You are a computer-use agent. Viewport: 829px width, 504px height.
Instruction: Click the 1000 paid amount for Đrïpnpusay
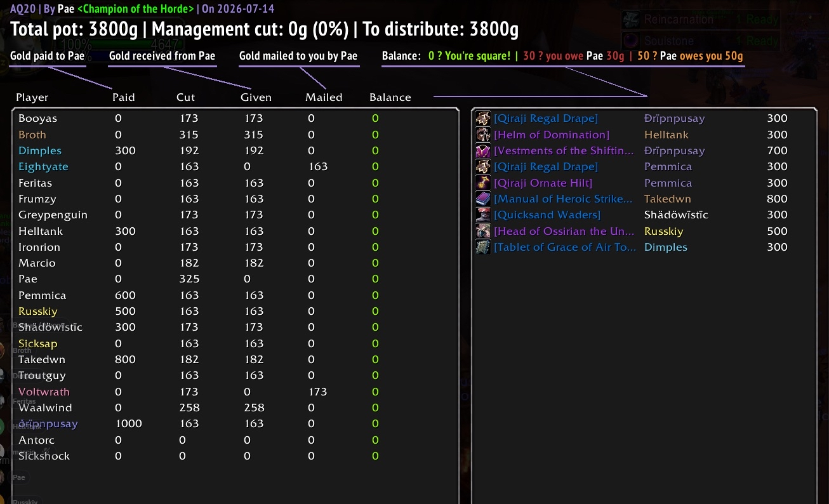tap(128, 423)
